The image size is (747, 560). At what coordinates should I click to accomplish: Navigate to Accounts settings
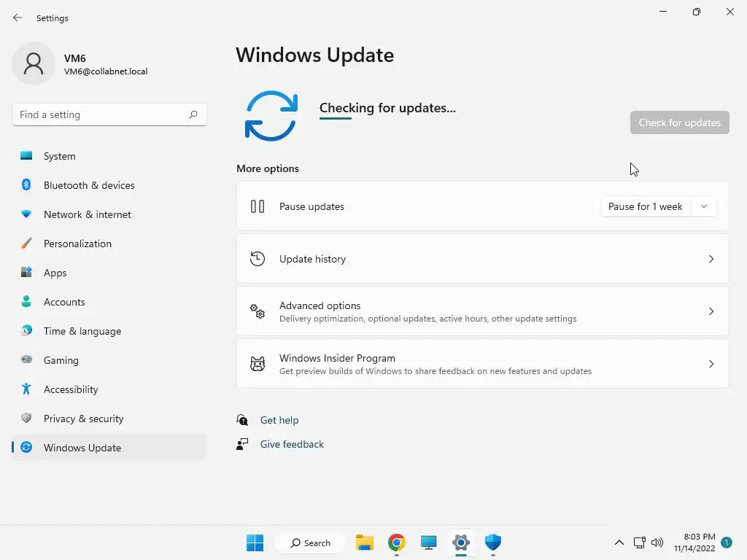109,301
